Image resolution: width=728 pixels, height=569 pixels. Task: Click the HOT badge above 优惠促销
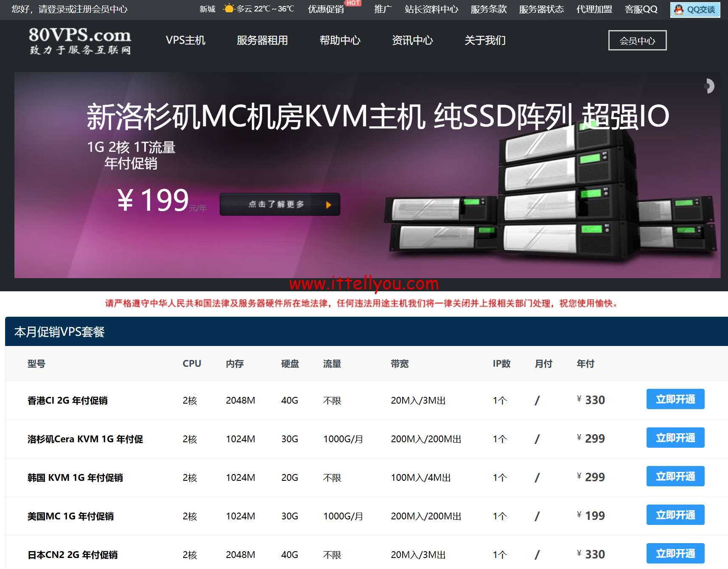coord(353,3)
